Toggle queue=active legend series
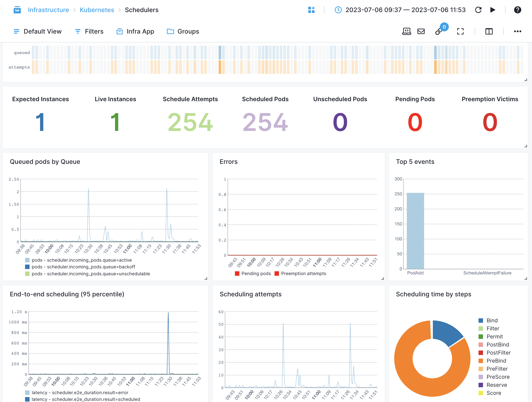532x402 pixels. [x=79, y=260]
